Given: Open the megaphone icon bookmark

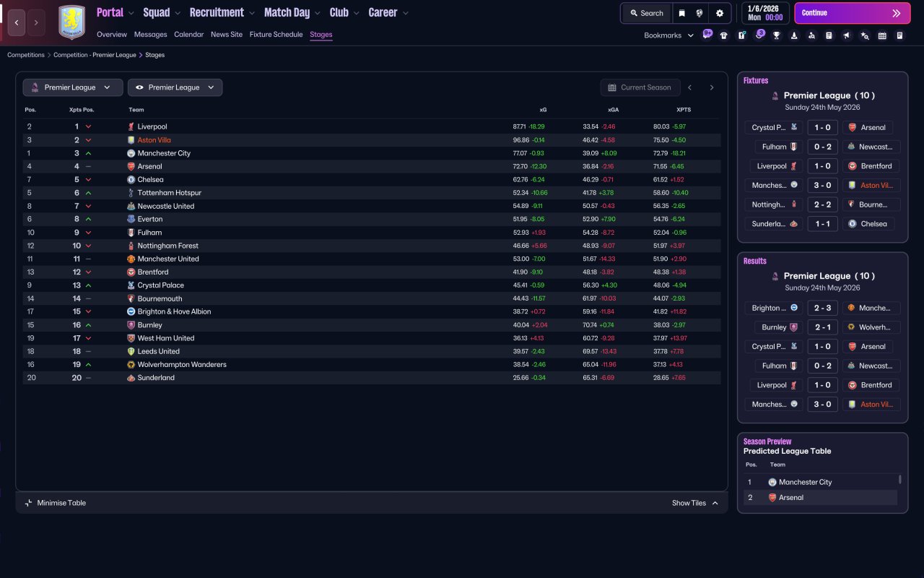Looking at the screenshot, I should (847, 35).
